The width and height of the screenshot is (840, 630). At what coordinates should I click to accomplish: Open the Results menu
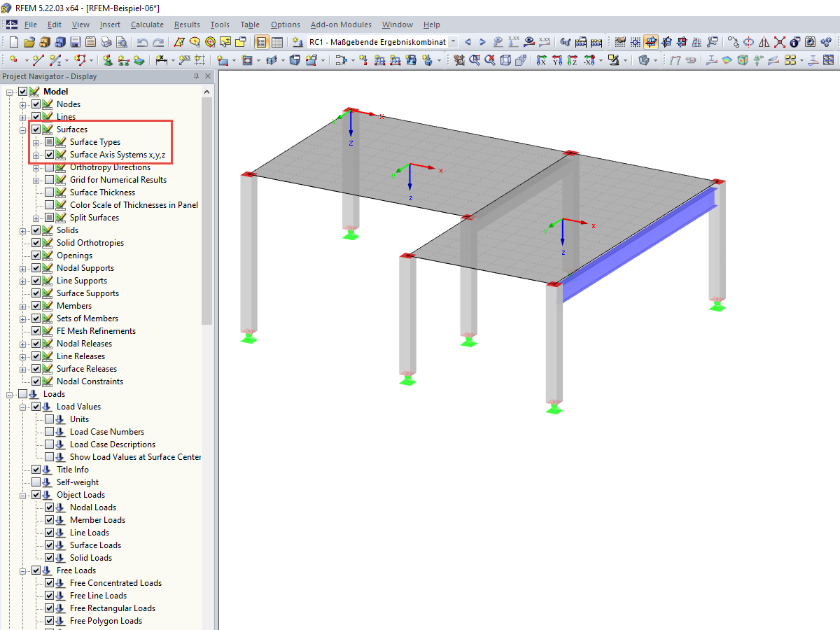point(187,24)
